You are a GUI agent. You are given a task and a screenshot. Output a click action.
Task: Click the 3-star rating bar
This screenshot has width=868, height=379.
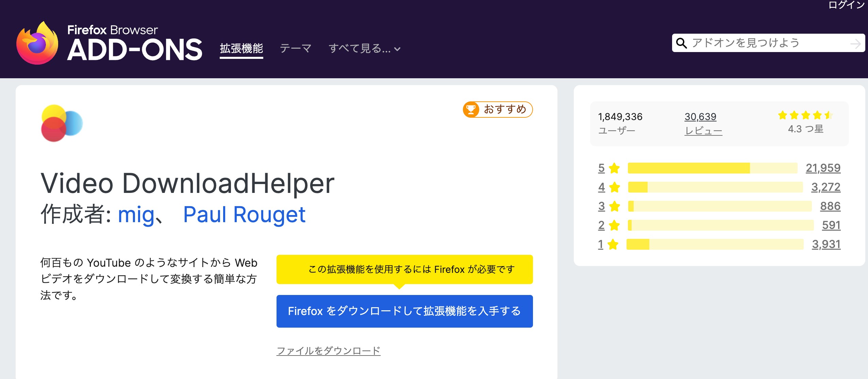(x=720, y=206)
